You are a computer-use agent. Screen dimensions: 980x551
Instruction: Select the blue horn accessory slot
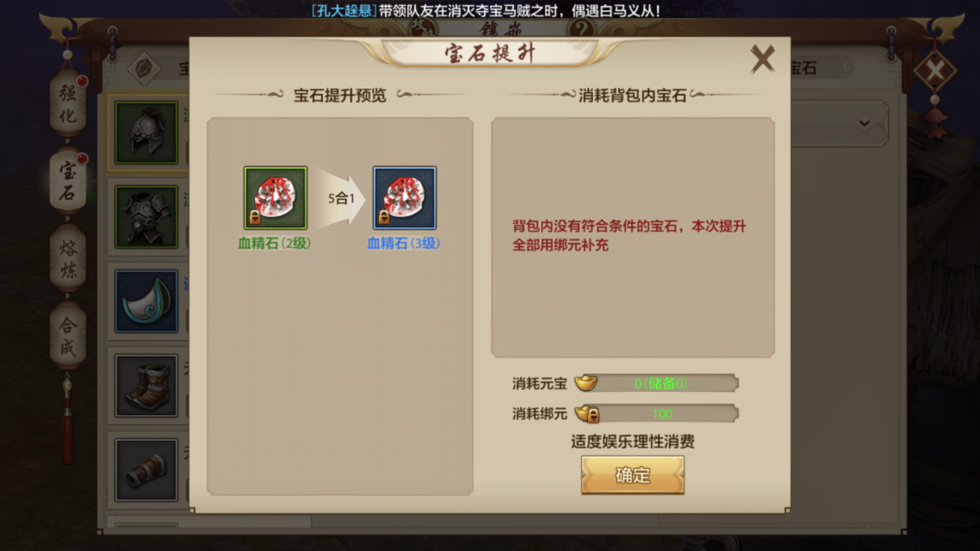tap(147, 301)
